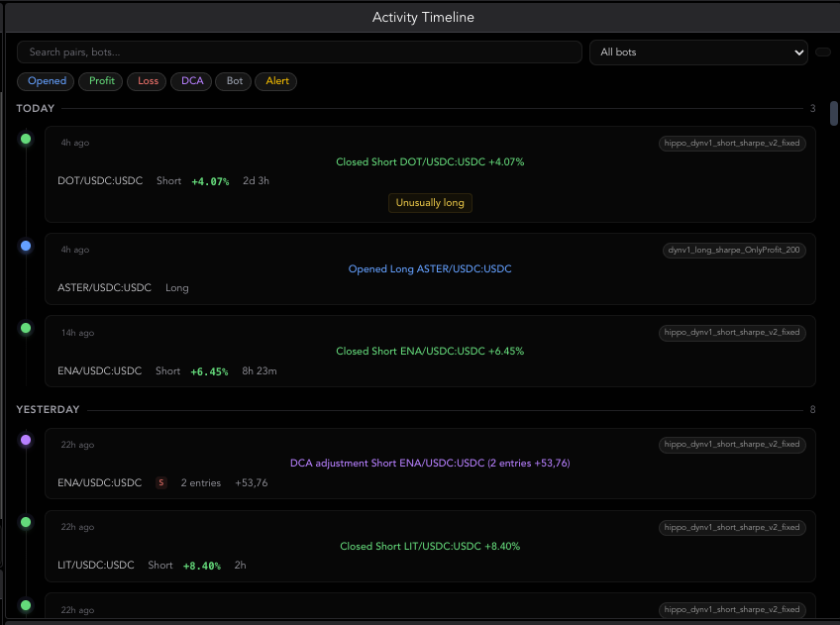Viewport: 840px width, 625px height.
Task: Select the green marker for Closed Short LIT
Action: click(26, 523)
